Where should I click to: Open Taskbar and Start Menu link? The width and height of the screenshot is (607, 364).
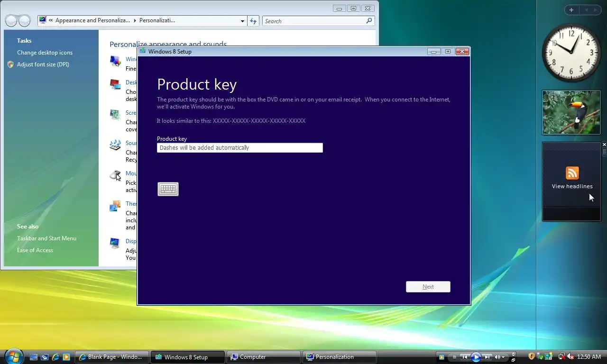coord(46,238)
